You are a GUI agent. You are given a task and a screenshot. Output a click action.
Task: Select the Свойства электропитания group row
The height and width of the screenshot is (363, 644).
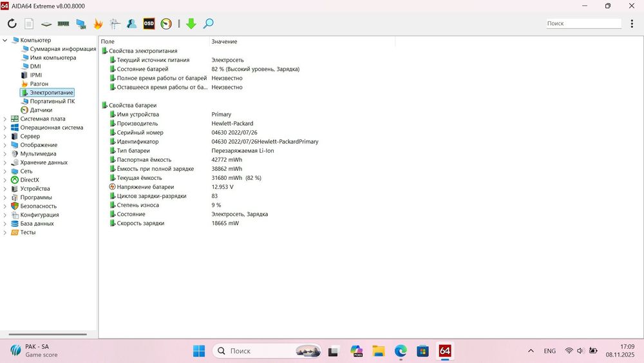pos(143,51)
